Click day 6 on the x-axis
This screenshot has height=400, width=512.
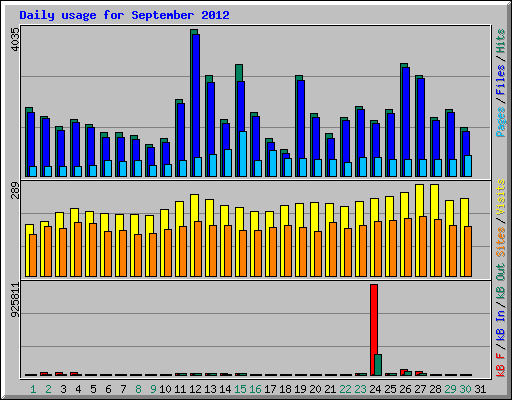(108, 389)
